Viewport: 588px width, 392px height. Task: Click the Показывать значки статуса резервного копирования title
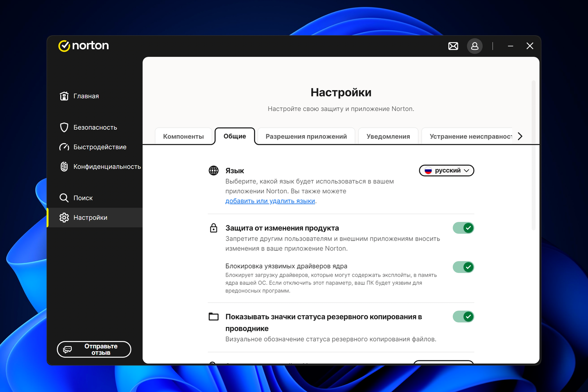[324, 323]
